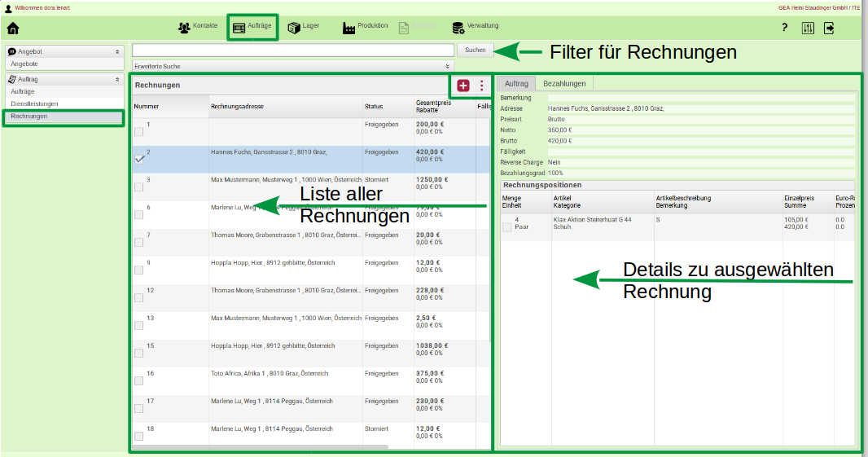Screen dimensions: 868x457
Task: Click the user profile icon beside Willkommen
Action: click(8, 8)
